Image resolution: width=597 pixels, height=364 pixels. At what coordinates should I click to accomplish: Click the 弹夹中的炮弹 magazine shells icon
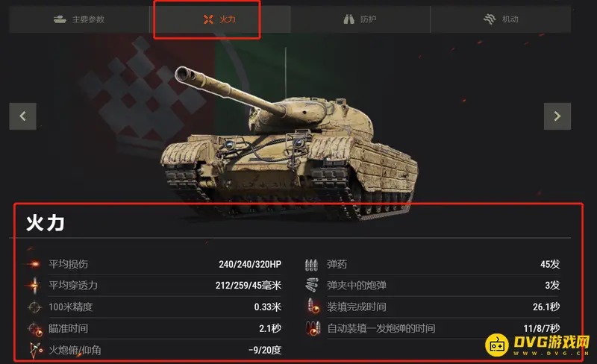[x=312, y=285]
